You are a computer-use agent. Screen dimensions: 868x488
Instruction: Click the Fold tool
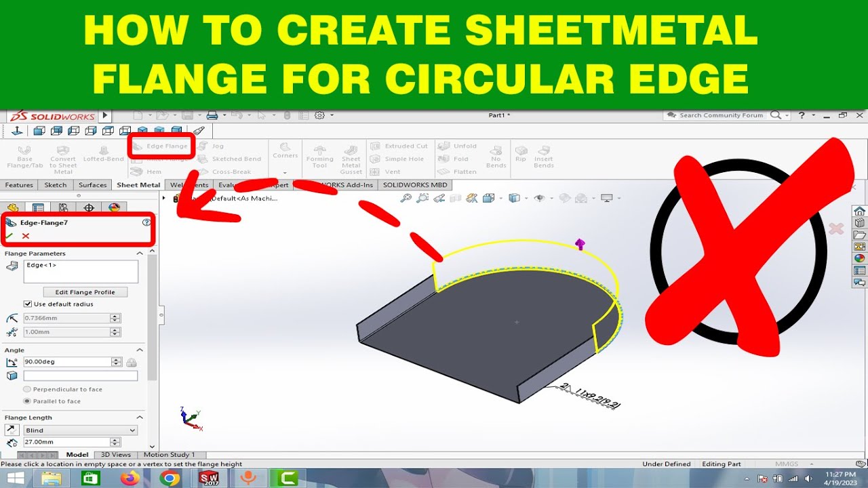pyautogui.click(x=454, y=159)
